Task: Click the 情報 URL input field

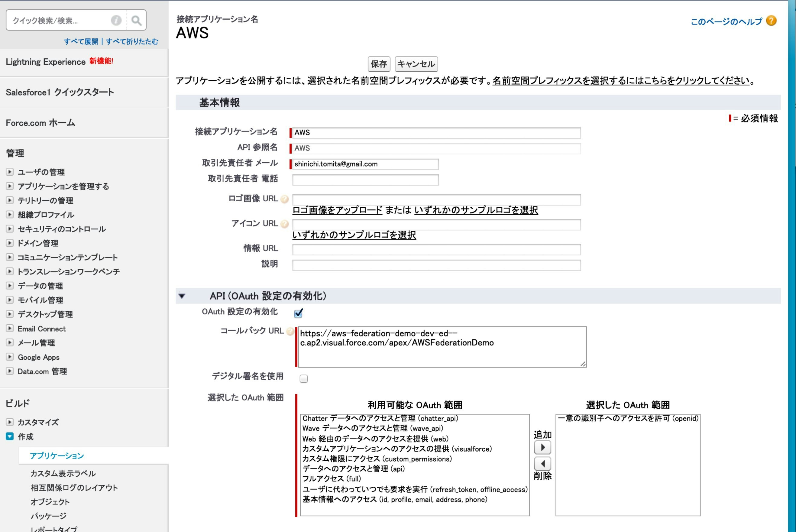Action: (x=436, y=249)
